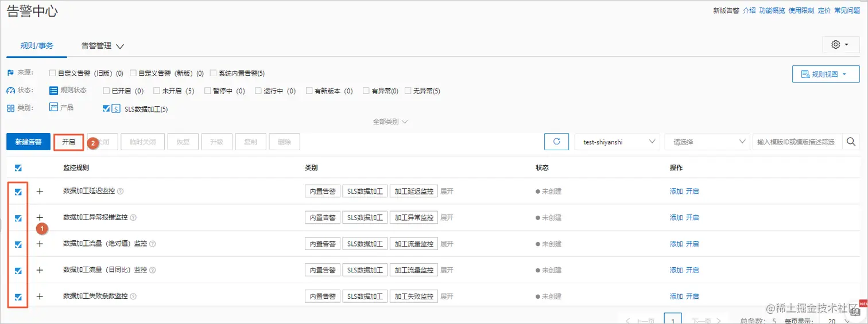
Task: Check the 暂停中 status filter
Action: [208, 91]
